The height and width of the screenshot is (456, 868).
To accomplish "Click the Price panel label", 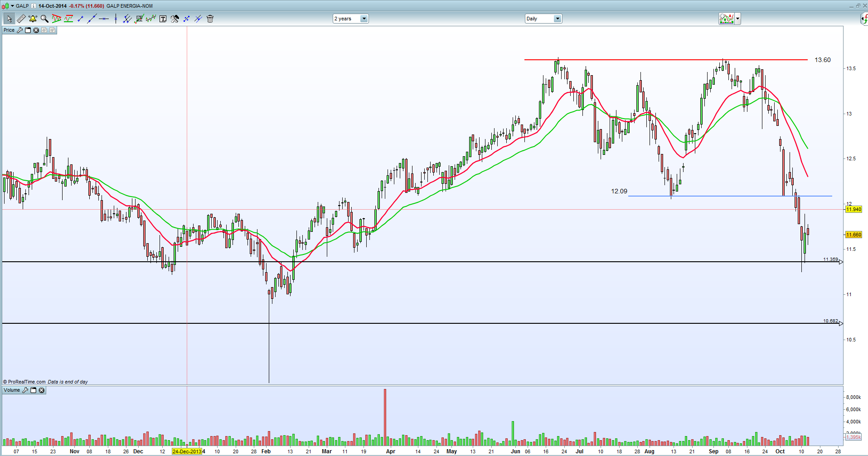I will coord(9,30).
